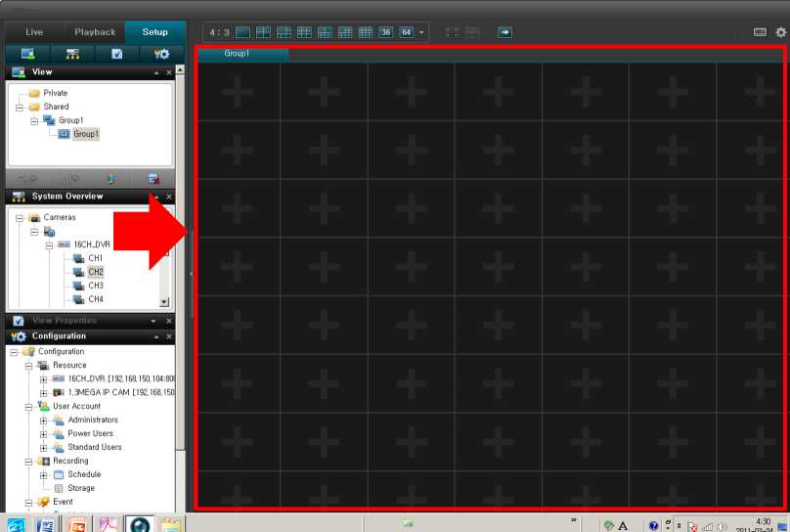The height and width of the screenshot is (532, 790).
Task: Click the Configuration gear shortcut icon
Action: pyautogui.click(x=159, y=54)
